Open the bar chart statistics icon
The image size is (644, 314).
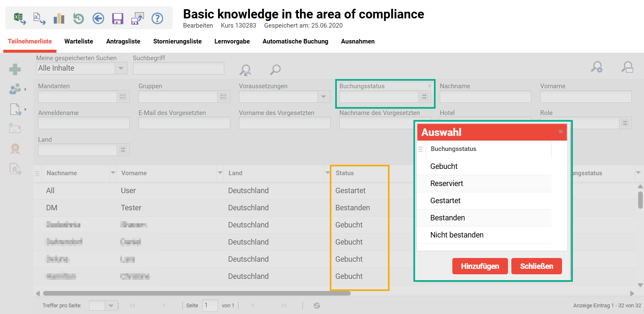[x=59, y=18]
